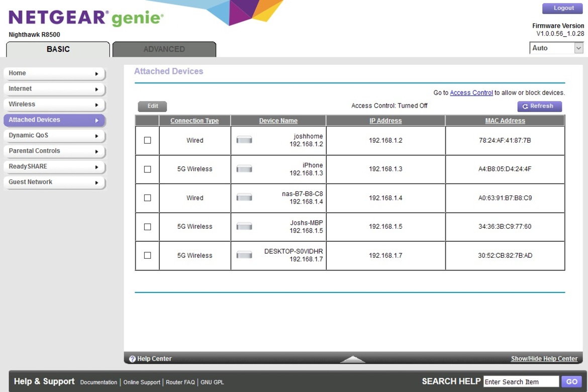Image resolution: width=588 pixels, height=392 pixels.
Task: Follow the Access Control link
Action: [471, 92]
